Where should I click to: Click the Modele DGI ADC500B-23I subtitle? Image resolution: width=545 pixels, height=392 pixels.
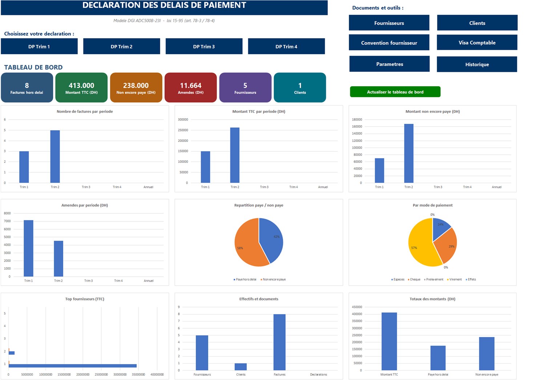coord(164,21)
